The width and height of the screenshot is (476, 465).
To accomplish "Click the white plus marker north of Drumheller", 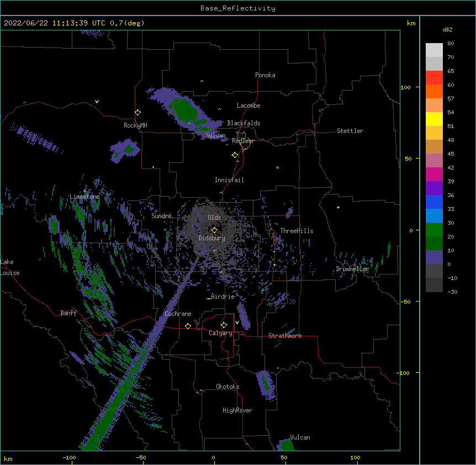I will pos(338,207).
